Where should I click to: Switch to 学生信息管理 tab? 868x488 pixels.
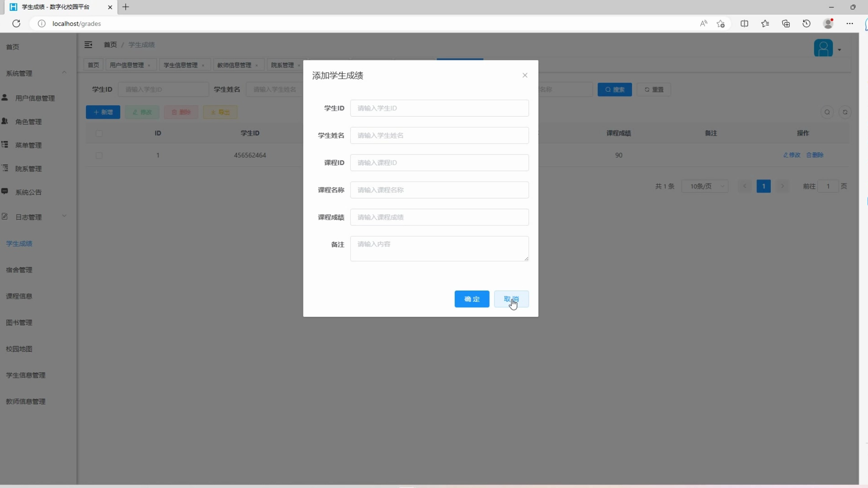point(181,65)
